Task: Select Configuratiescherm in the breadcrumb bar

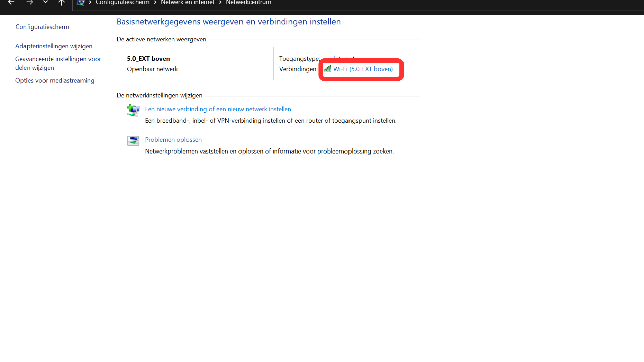Action: 122,3
